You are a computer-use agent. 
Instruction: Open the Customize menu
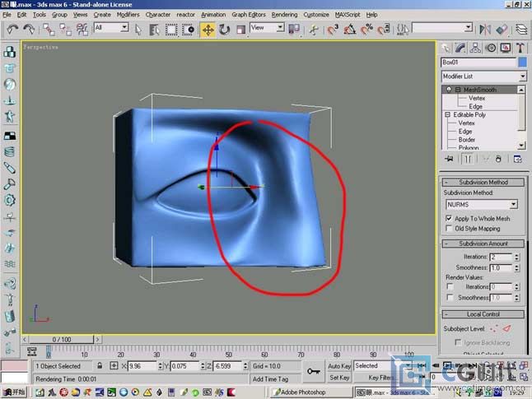pos(316,15)
